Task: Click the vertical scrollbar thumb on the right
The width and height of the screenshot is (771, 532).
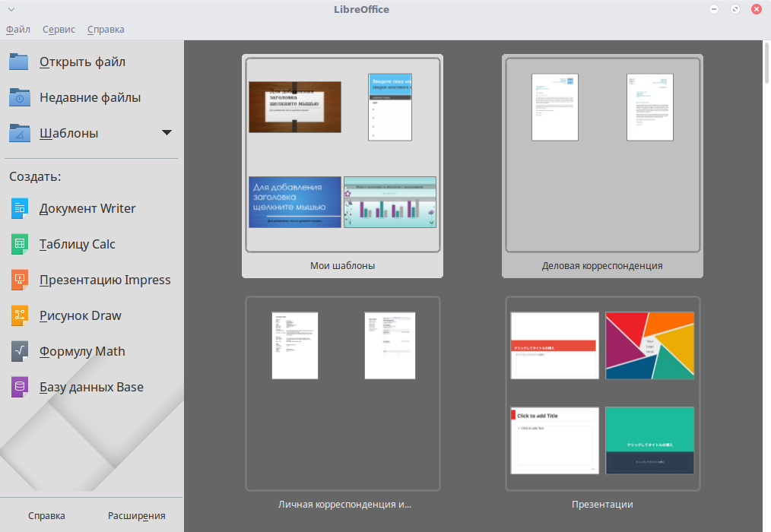Action: (x=766, y=64)
